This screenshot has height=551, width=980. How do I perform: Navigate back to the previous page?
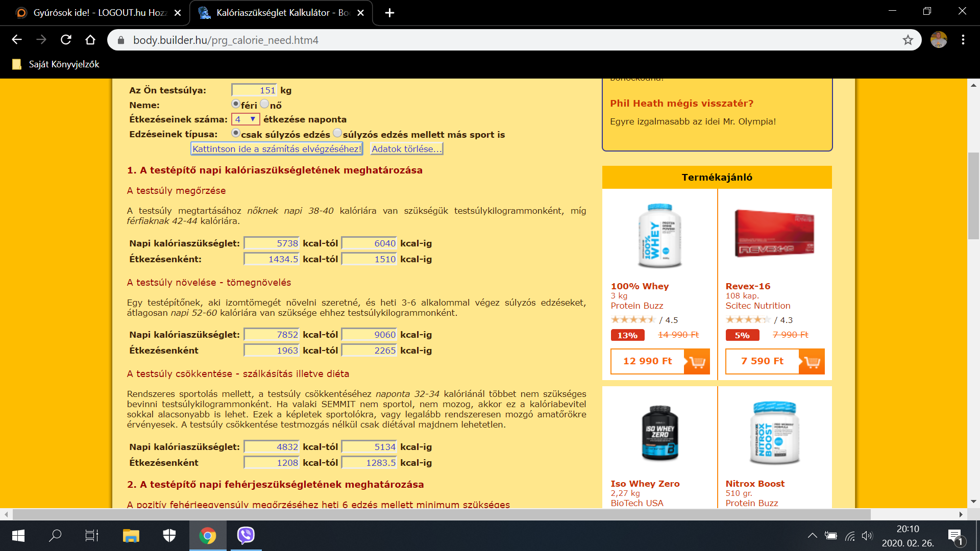click(17, 40)
